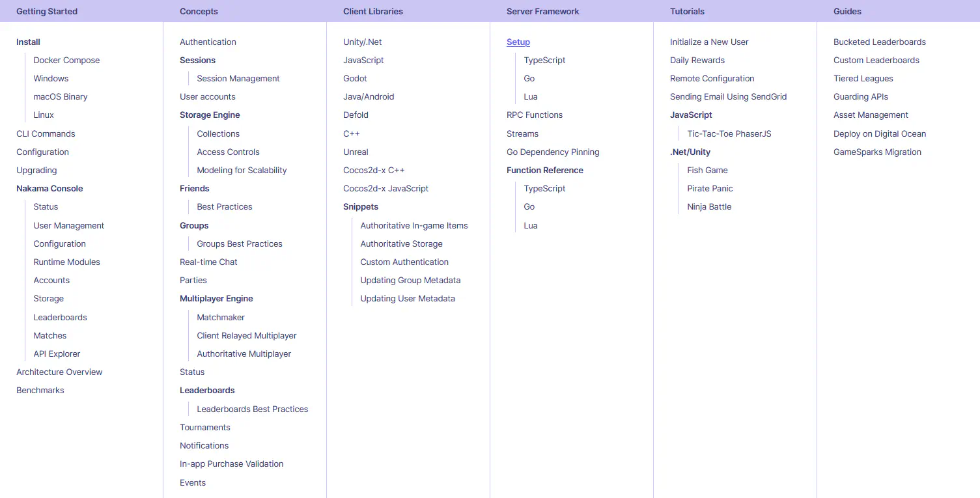Viewport: 980px width, 498px height.
Task: Open the Unreal client library
Action: pos(356,152)
